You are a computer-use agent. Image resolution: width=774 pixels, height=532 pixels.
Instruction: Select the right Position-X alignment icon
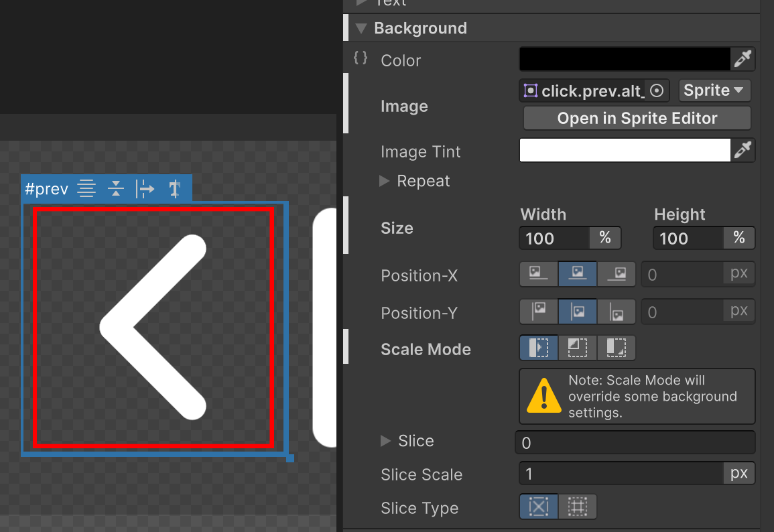[616, 273]
